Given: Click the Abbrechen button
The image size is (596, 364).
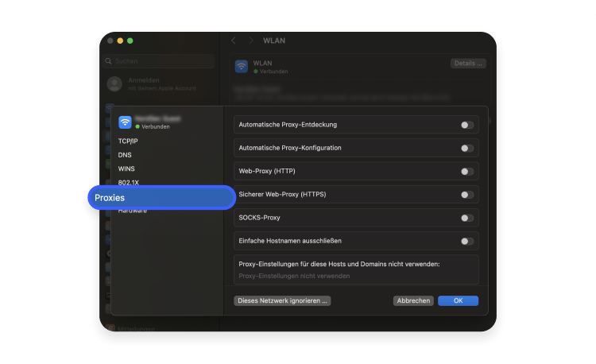Looking at the screenshot, I should point(413,300).
